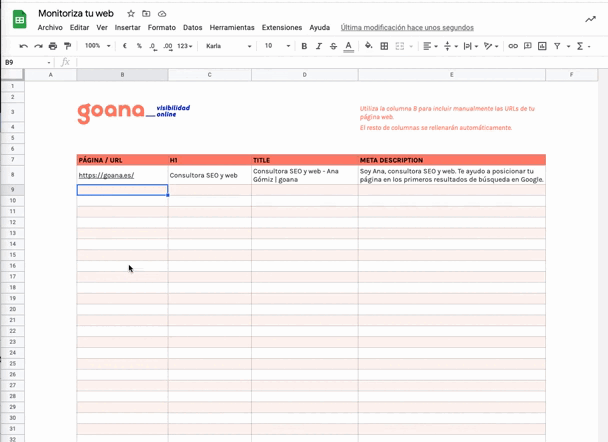Open the Datos menu
The image size is (608, 442).
point(193,28)
